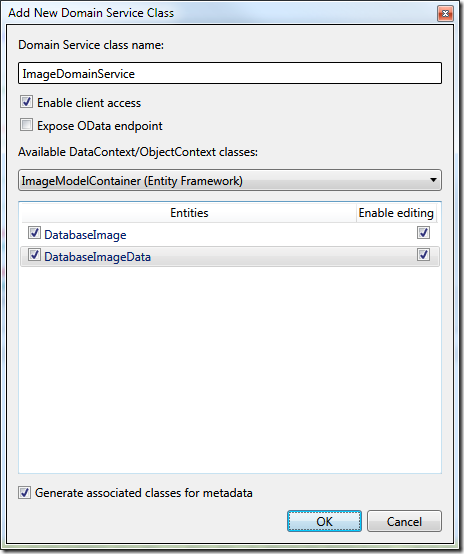Select the DatabaseImage entity name
Viewport: 464px width, 554px height.
point(85,235)
